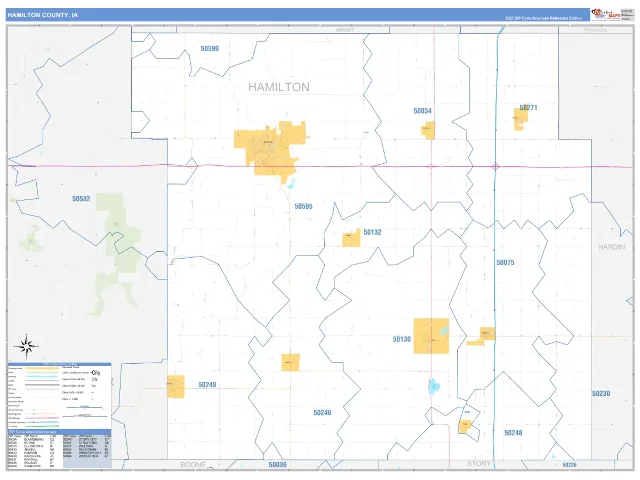Click ZIP code label 50132
640x480 pixels.
point(372,232)
